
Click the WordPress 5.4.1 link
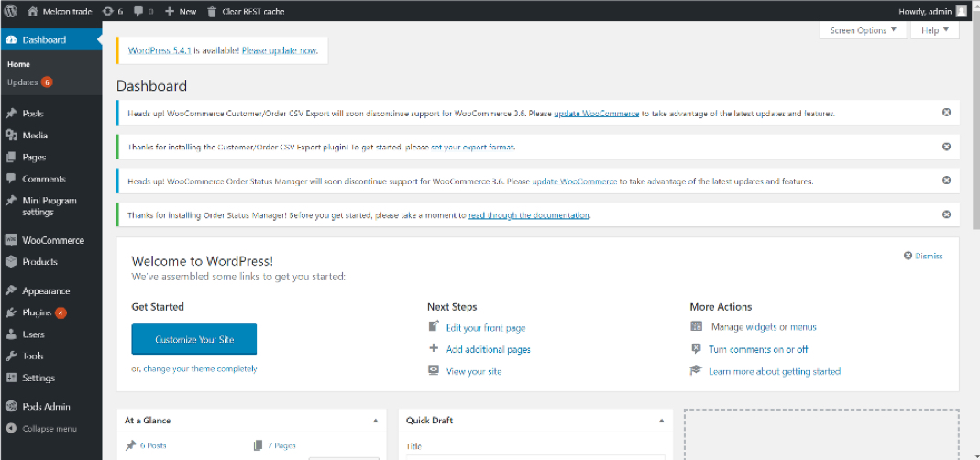point(160,50)
